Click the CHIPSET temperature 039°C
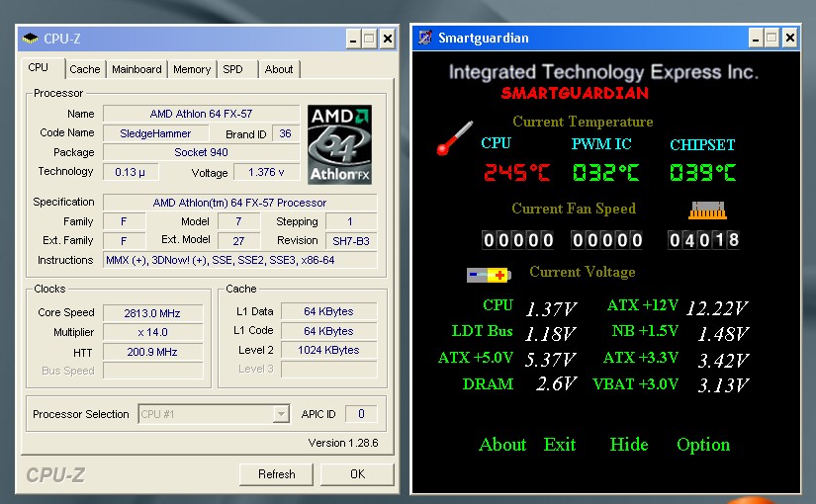This screenshot has width=816, height=504. 702,172
